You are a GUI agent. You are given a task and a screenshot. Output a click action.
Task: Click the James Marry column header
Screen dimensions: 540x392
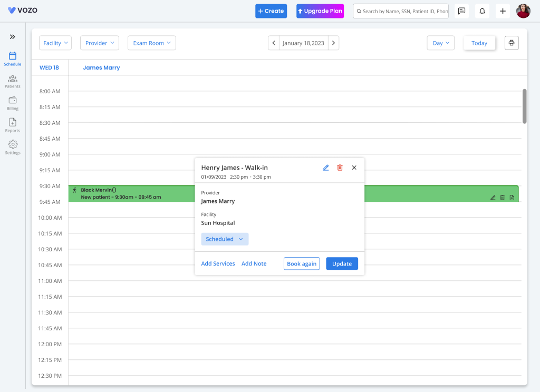pos(101,67)
